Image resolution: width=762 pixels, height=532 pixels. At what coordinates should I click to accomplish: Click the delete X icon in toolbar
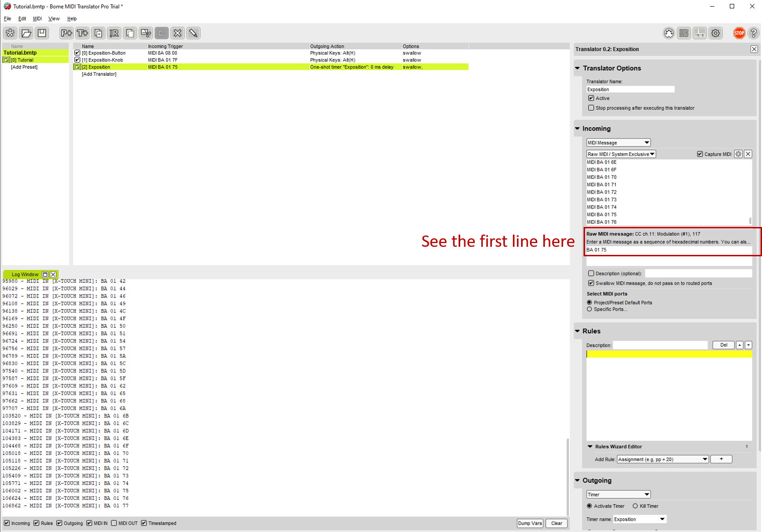(177, 33)
